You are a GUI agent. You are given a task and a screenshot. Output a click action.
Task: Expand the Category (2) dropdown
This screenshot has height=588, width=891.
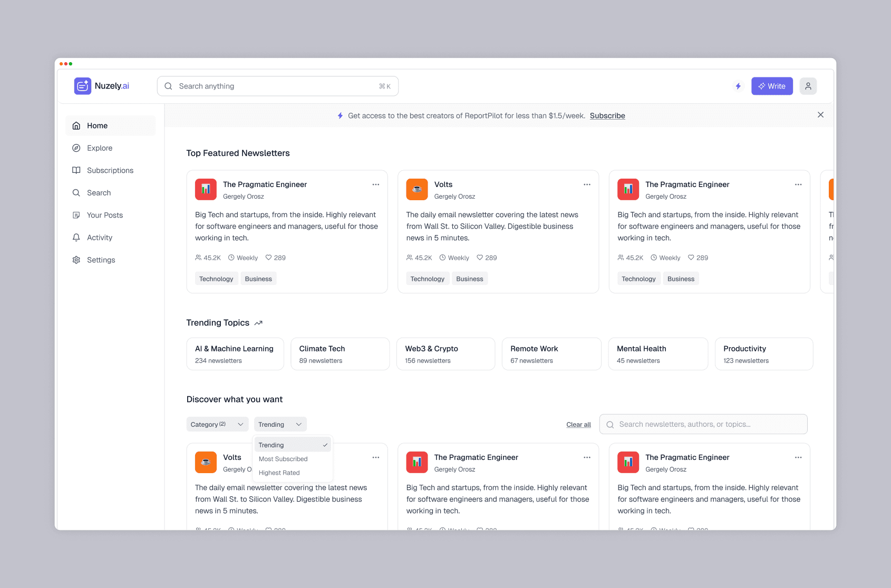click(217, 424)
